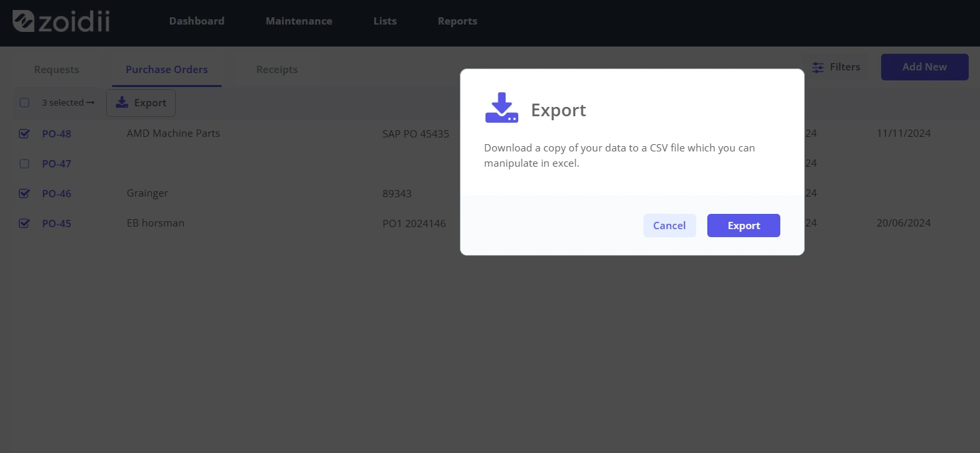
Task: Click the Export dialog download icon
Action: tap(502, 108)
